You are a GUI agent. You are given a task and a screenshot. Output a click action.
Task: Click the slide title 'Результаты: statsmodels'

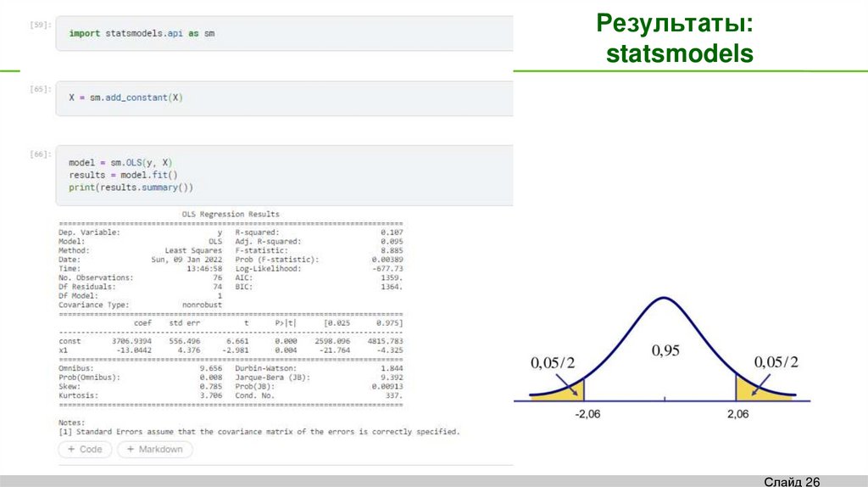pos(676,38)
